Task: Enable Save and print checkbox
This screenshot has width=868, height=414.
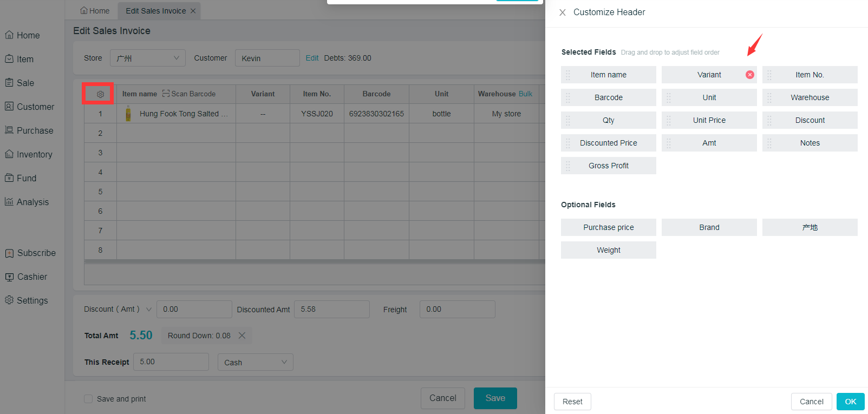Action: [88, 399]
